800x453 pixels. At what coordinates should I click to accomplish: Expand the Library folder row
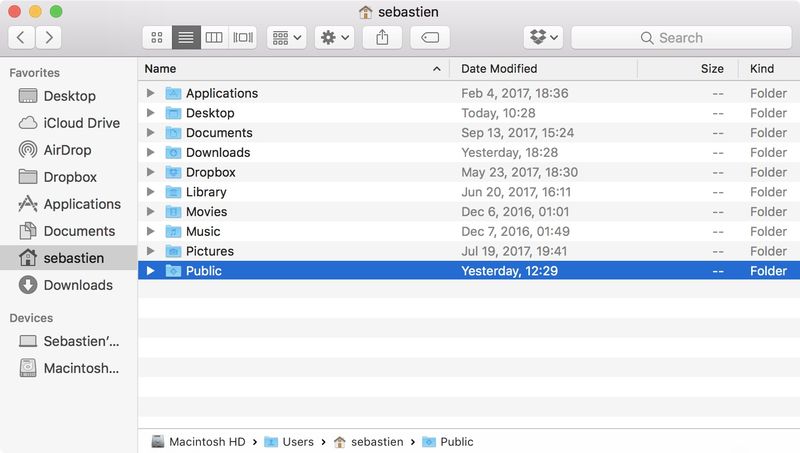[151, 192]
